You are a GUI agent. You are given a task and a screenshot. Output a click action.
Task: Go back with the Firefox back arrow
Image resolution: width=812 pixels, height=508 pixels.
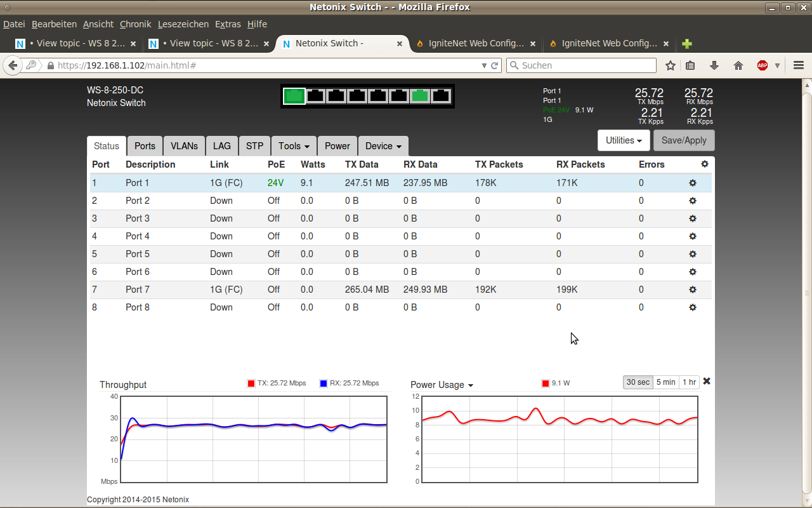[x=13, y=65]
